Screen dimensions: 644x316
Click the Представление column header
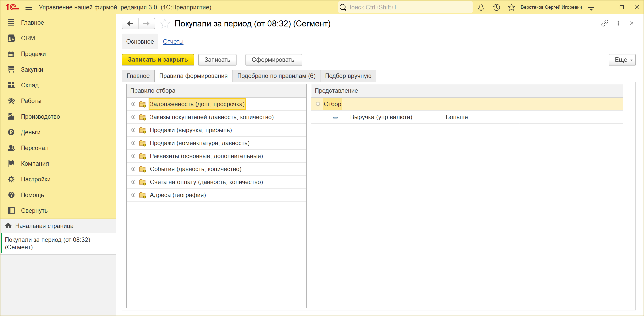coord(467,91)
